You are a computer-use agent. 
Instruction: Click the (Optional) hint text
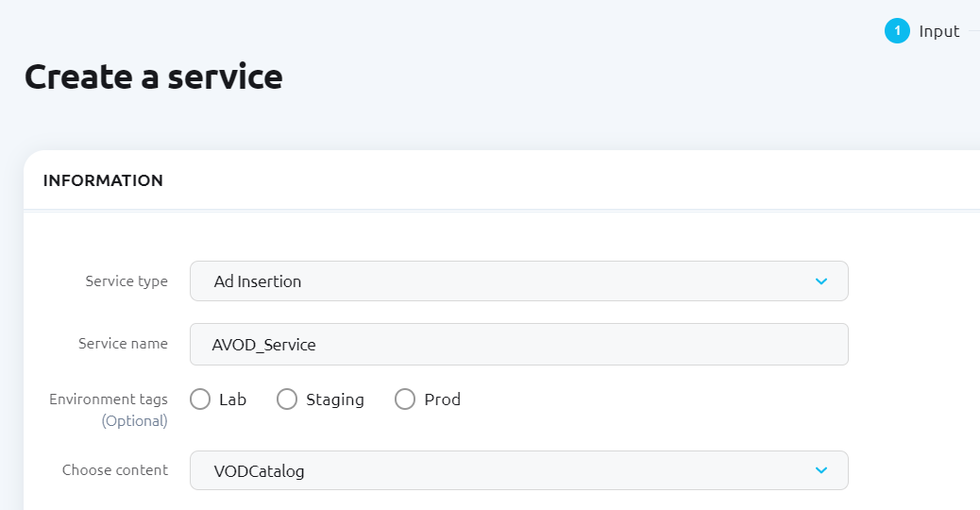pos(134,420)
